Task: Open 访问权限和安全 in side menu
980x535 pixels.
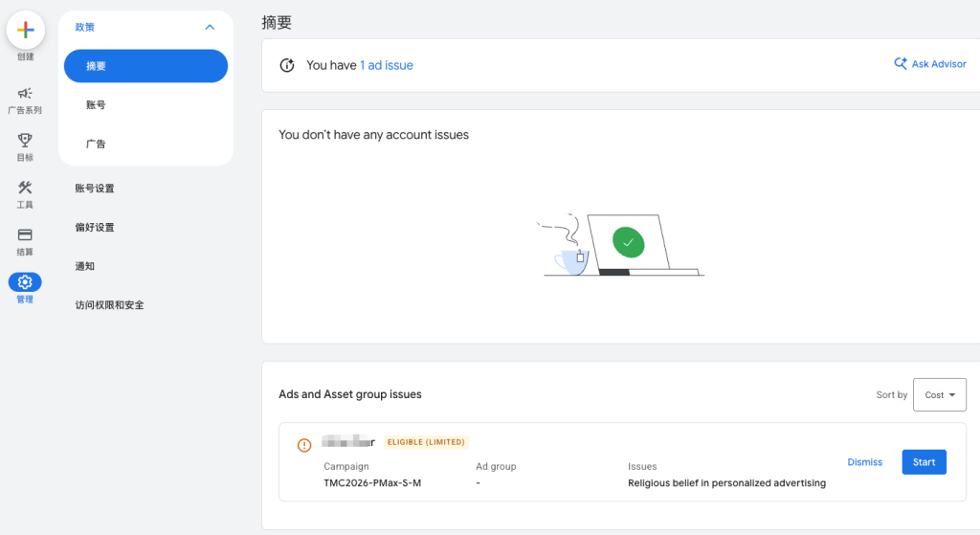Action: point(109,305)
